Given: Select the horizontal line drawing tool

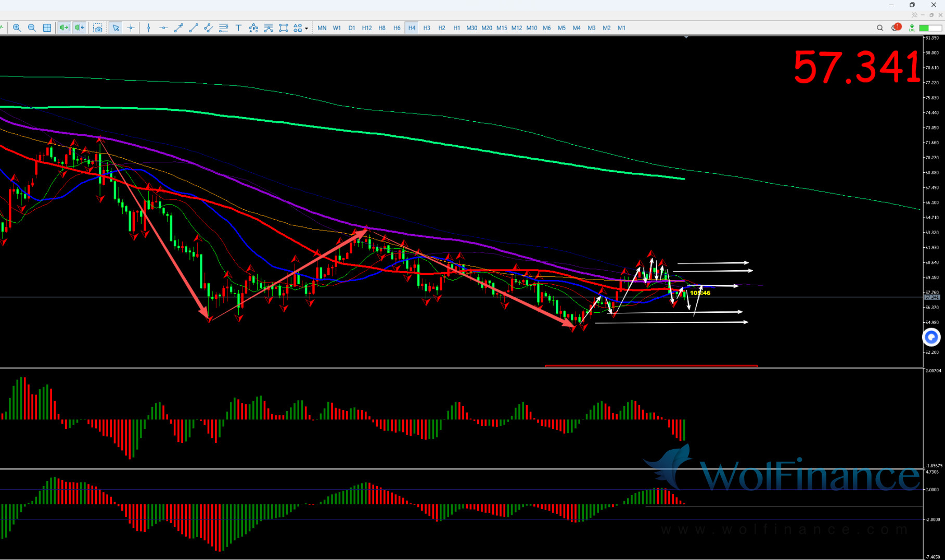Looking at the screenshot, I should pyautogui.click(x=163, y=28).
